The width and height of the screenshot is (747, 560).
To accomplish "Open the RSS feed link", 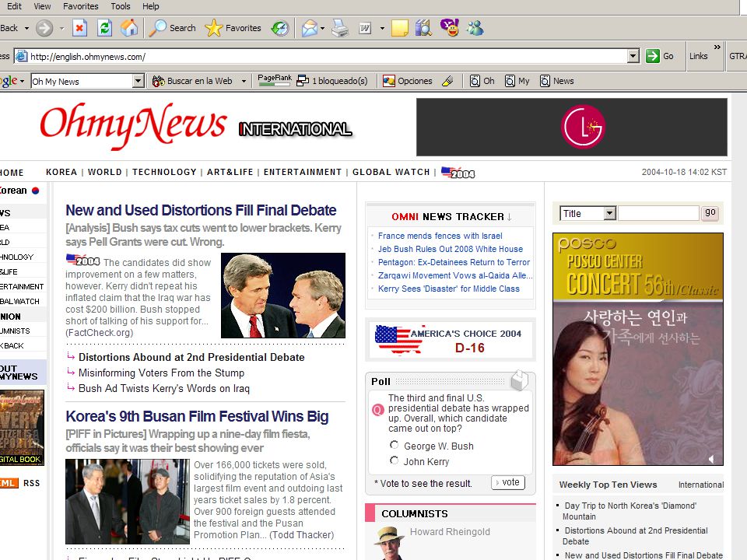I will (31, 483).
